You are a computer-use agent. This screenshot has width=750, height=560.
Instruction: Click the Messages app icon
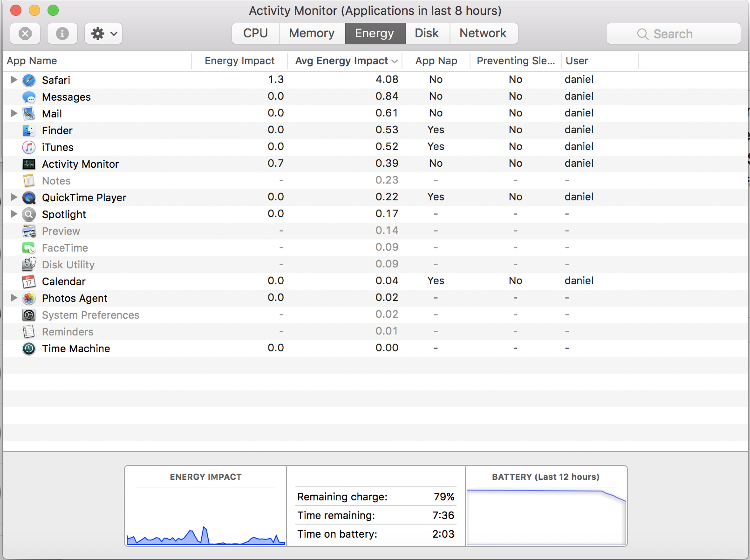point(29,97)
